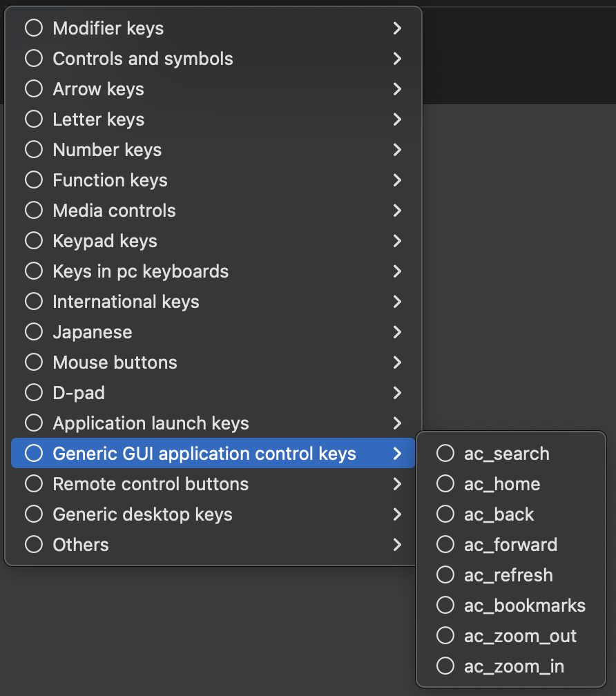
Task: Click the Japanese category radio circle
Action: point(34,332)
